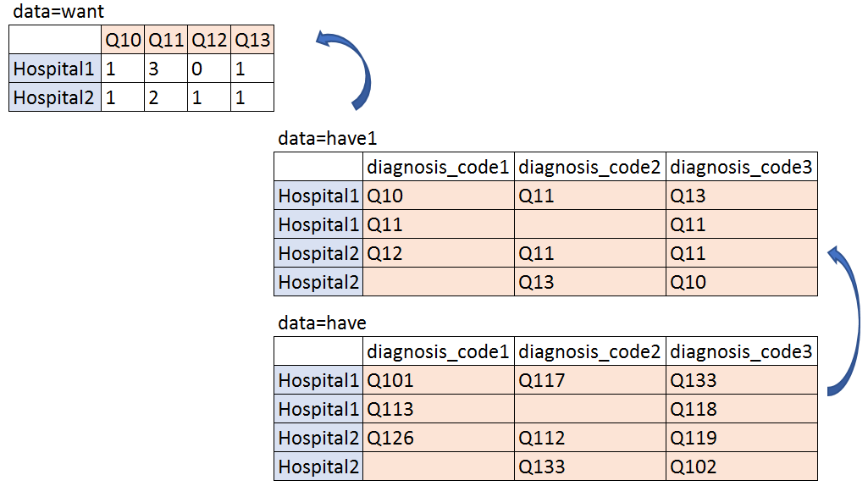
Task: Click the Q12 column header in want table
Action: pyautogui.click(x=209, y=40)
